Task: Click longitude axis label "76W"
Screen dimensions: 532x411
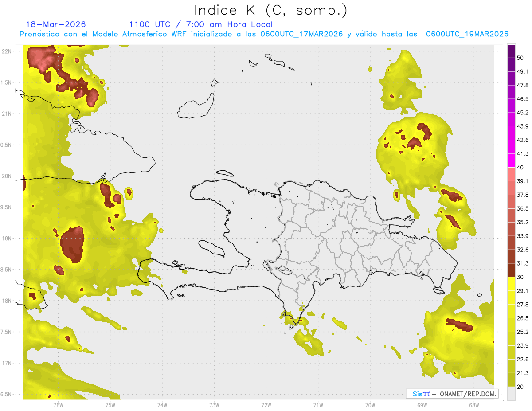Action: point(58,405)
